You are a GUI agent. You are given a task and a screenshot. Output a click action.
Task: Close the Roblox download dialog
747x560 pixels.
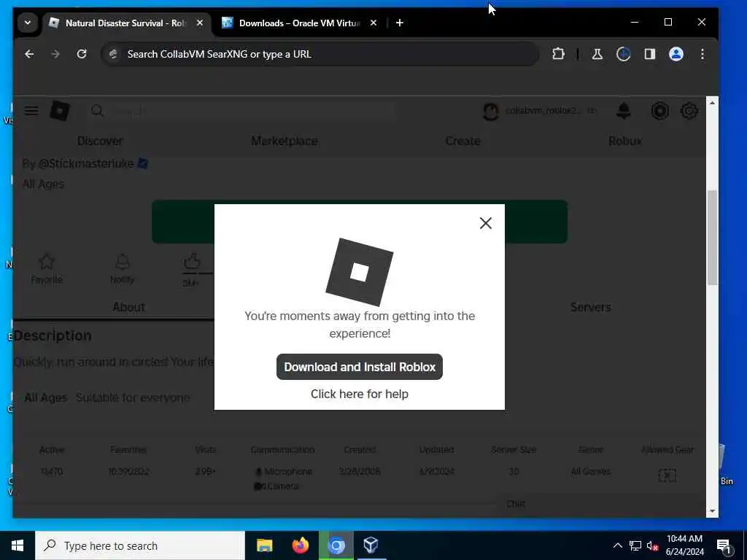485,223
